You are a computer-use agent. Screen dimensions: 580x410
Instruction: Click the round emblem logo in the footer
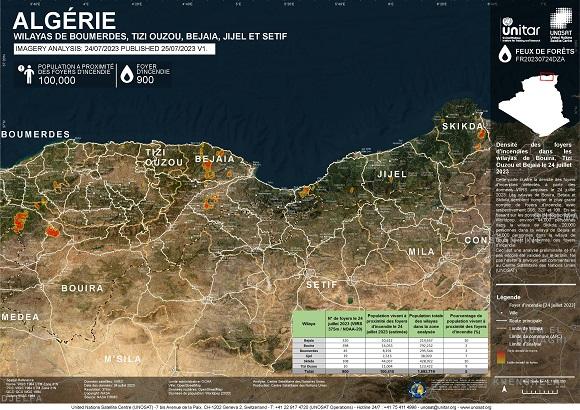(x=417, y=390)
